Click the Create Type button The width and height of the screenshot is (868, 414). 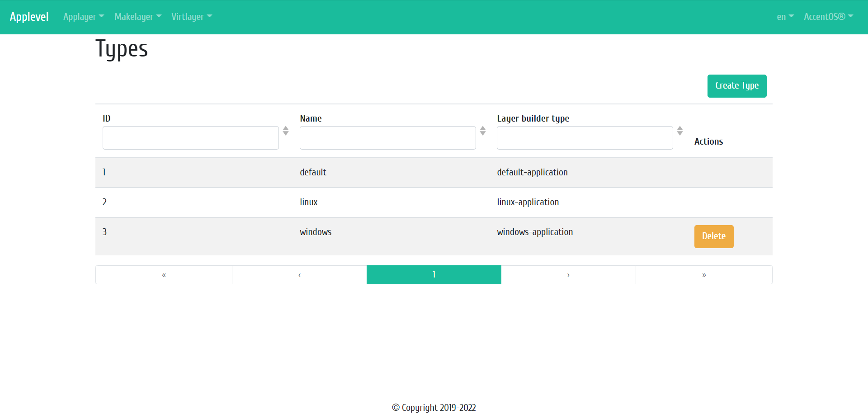coord(737,86)
